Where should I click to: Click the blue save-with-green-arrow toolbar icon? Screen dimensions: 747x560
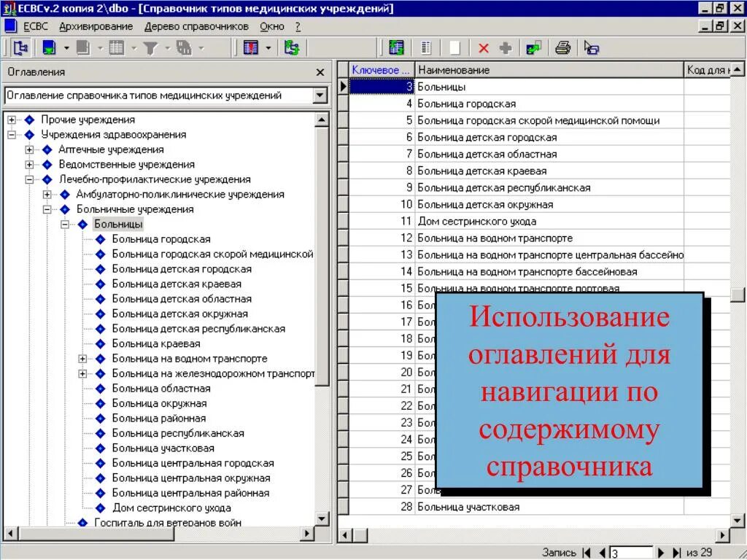tap(49, 47)
